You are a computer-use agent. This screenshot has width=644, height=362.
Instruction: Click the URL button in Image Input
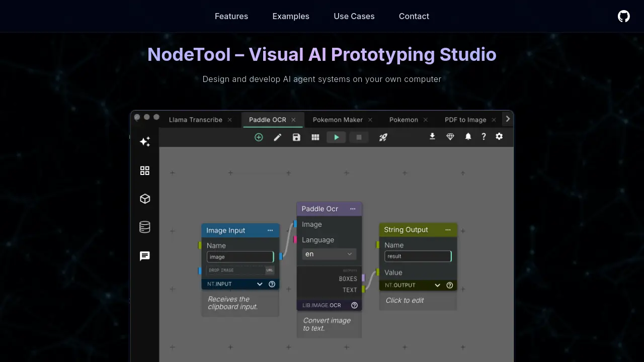[x=270, y=270]
